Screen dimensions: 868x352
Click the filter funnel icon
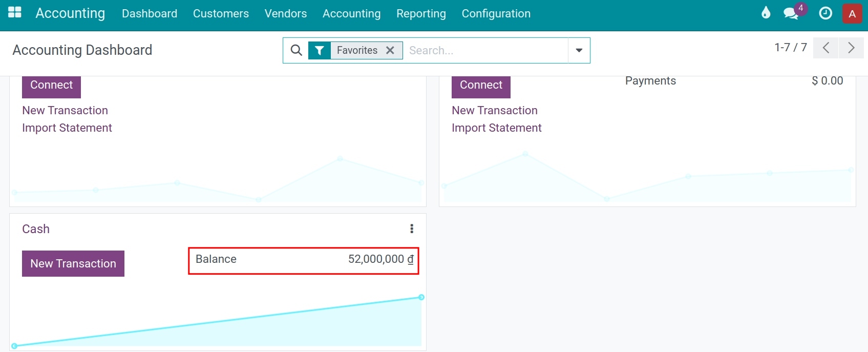pos(320,50)
